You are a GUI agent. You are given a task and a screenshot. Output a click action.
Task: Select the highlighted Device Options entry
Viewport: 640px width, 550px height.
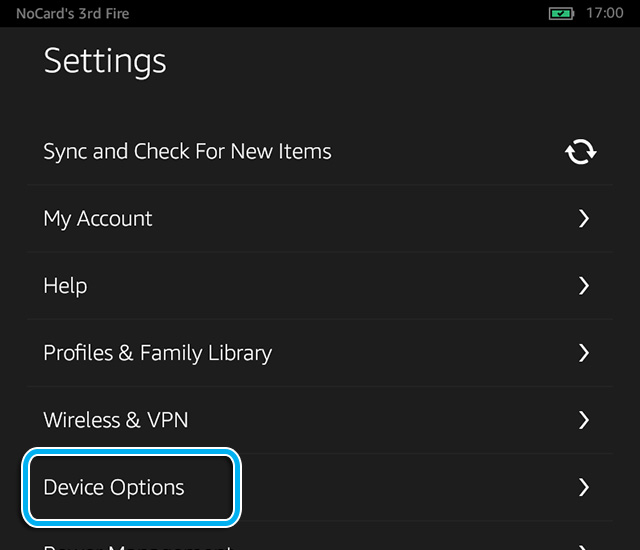click(x=131, y=488)
